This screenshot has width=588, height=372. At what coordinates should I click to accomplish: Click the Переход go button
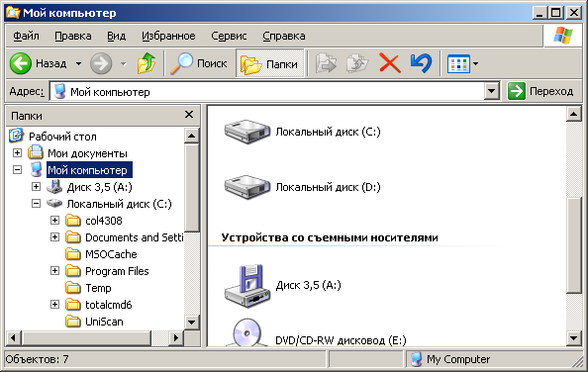(540, 91)
